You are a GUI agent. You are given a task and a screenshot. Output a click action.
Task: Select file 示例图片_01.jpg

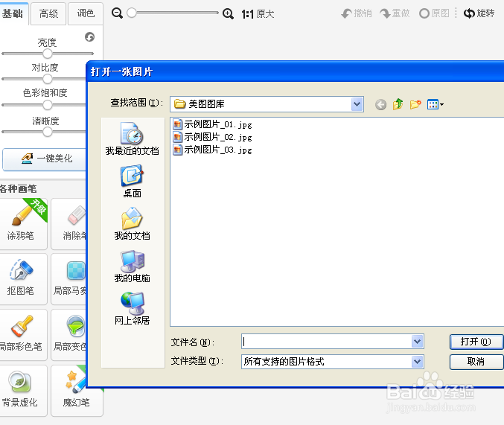pos(212,124)
